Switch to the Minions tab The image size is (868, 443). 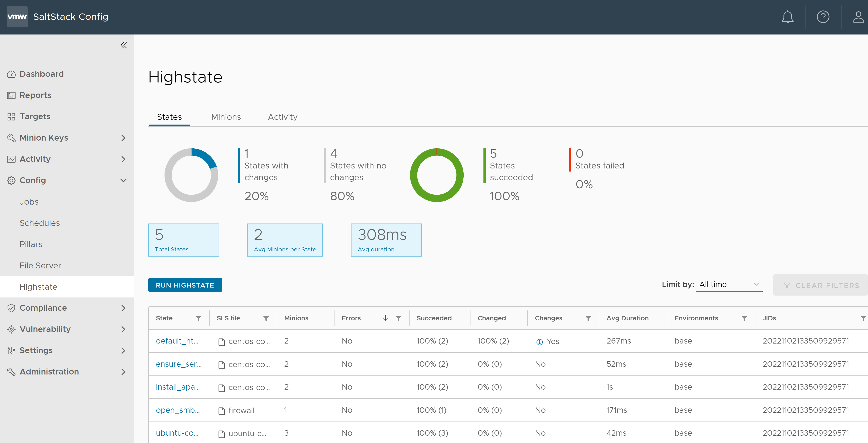tap(225, 117)
